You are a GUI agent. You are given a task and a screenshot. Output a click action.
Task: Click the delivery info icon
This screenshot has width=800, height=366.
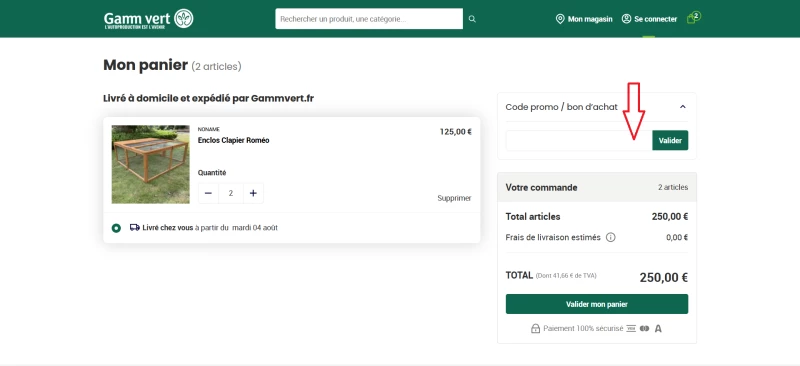tap(610, 237)
